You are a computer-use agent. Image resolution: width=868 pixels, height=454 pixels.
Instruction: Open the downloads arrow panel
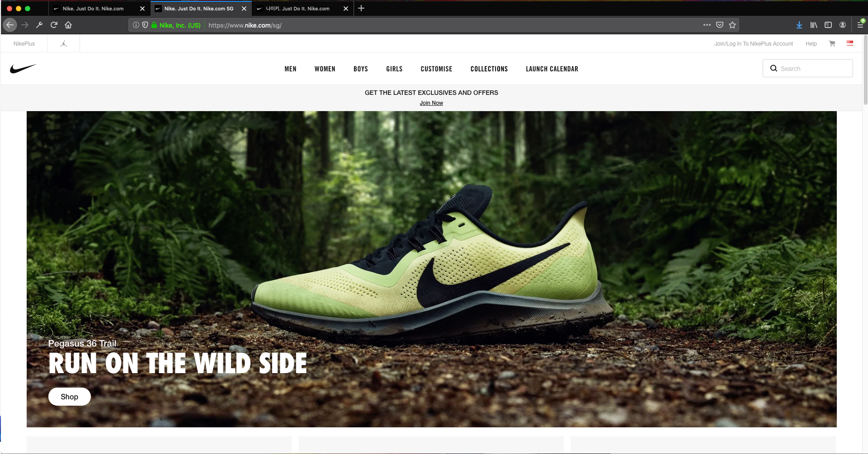[x=799, y=25]
